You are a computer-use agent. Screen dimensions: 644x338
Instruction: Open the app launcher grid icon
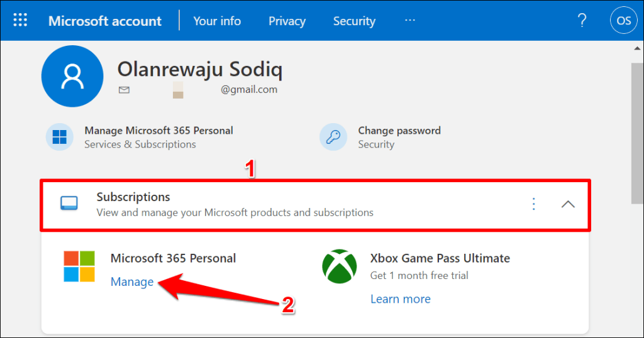coord(20,21)
